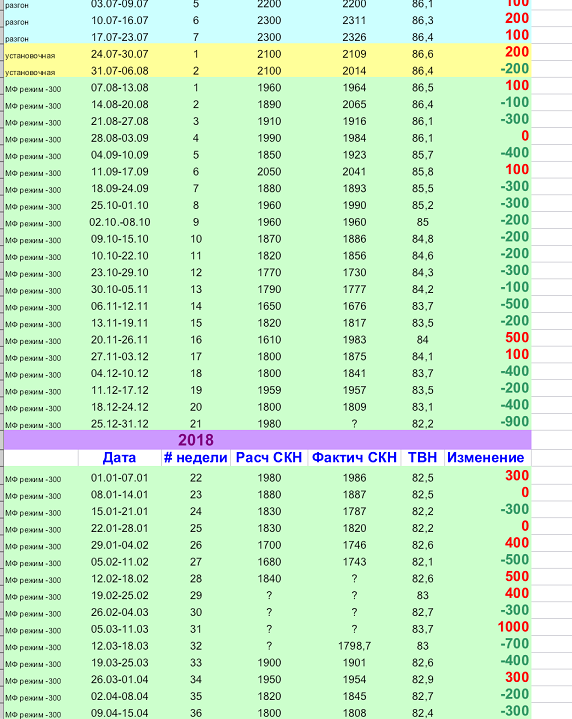Select week number 36 cell
This screenshot has width=572, height=719.
pos(196,713)
